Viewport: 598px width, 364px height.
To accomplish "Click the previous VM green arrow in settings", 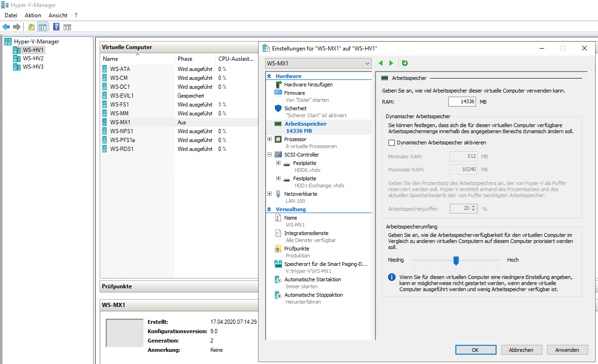I will (x=381, y=63).
